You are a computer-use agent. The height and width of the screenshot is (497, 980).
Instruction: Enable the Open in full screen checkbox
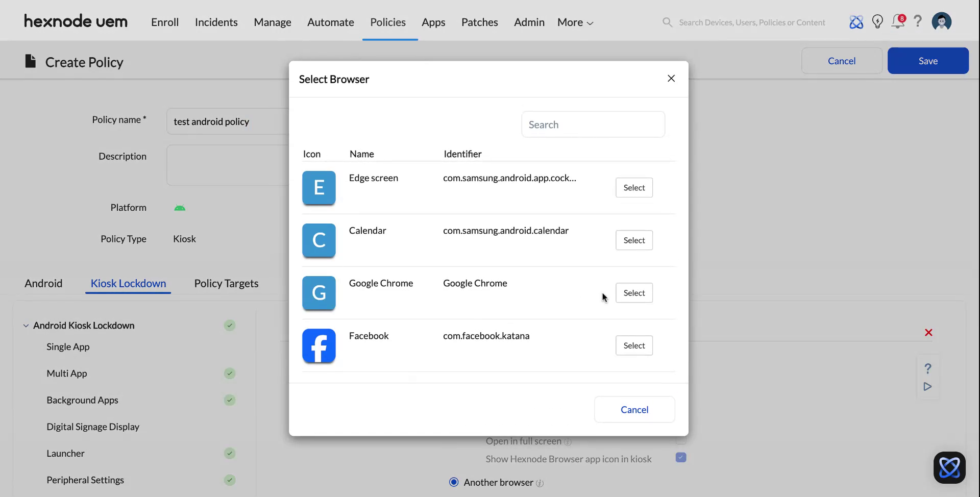680,440
